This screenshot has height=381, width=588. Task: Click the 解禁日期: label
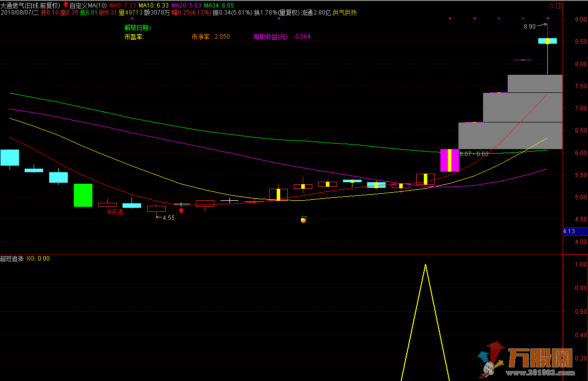(x=138, y=28)
